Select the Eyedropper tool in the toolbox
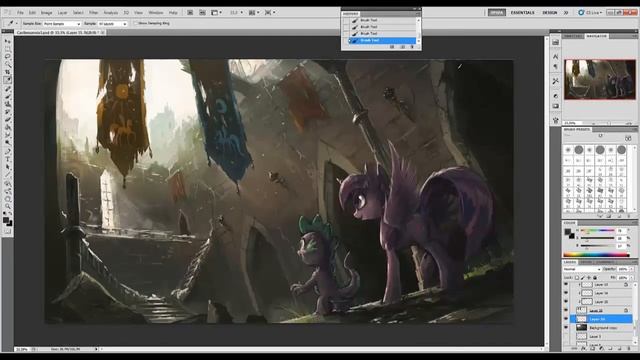Image resolution: width=640 pixels, height=360 pixels. 7,80
